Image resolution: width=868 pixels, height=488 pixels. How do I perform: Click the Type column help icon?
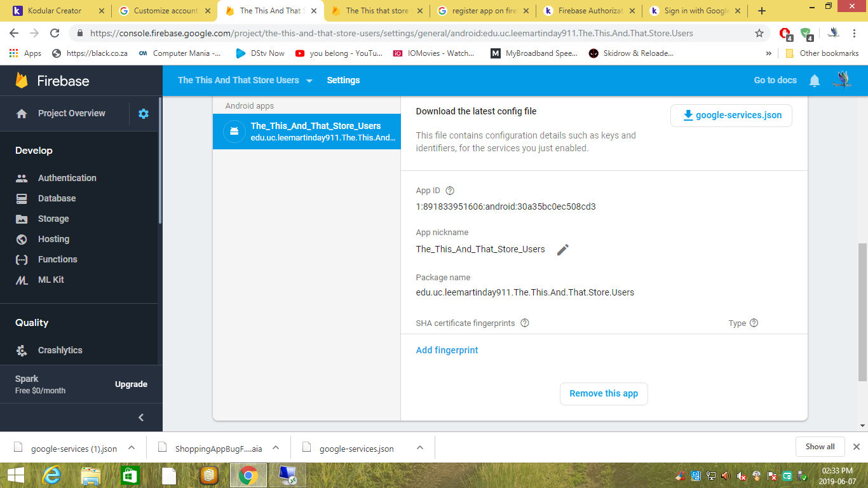(754, 323)
